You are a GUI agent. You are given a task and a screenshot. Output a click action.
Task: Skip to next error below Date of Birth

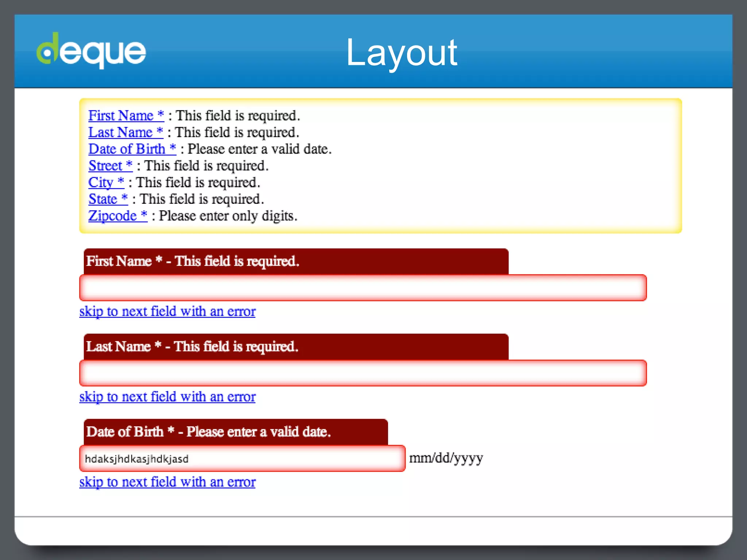pos(167,482)
